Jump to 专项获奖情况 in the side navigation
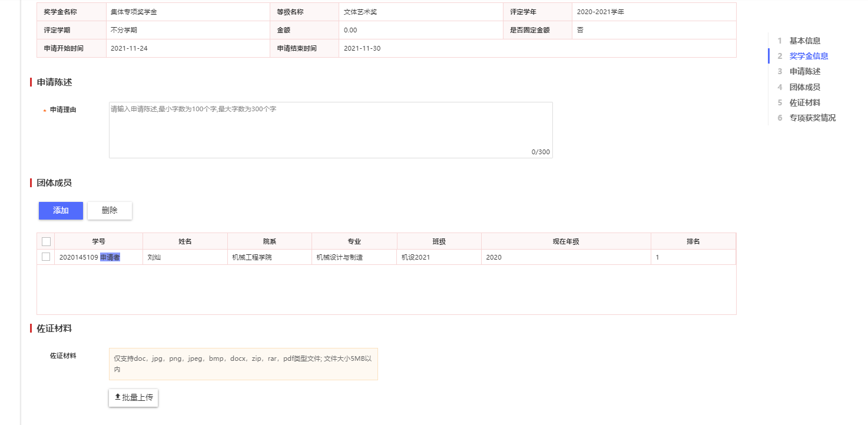 click(812, 118)
